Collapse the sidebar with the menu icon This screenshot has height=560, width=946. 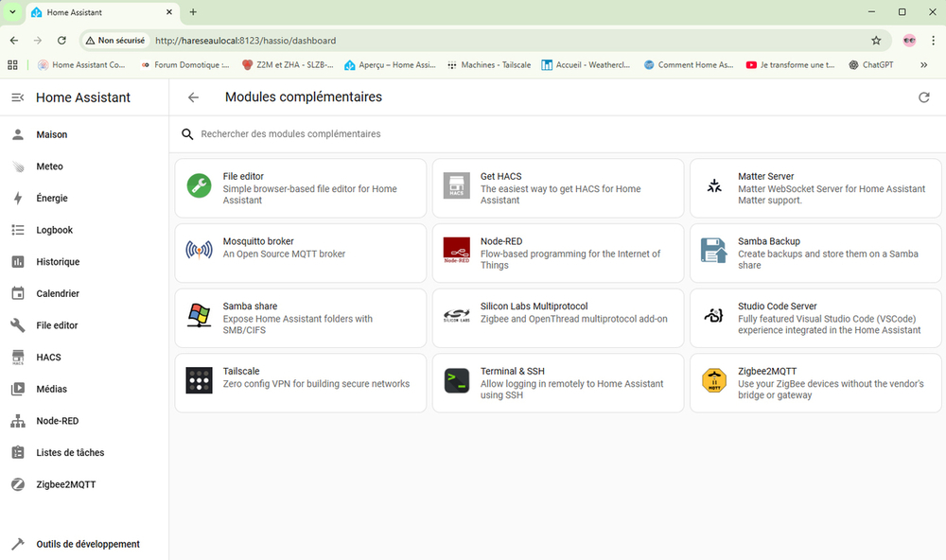(18, 97)
